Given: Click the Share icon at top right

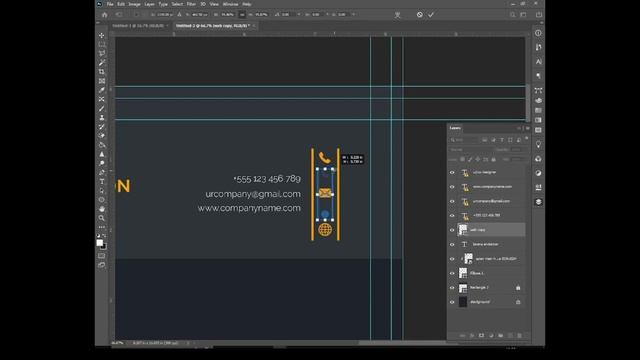Looking at the screenshot, I should pyautogui.click(x=539, y=15).
